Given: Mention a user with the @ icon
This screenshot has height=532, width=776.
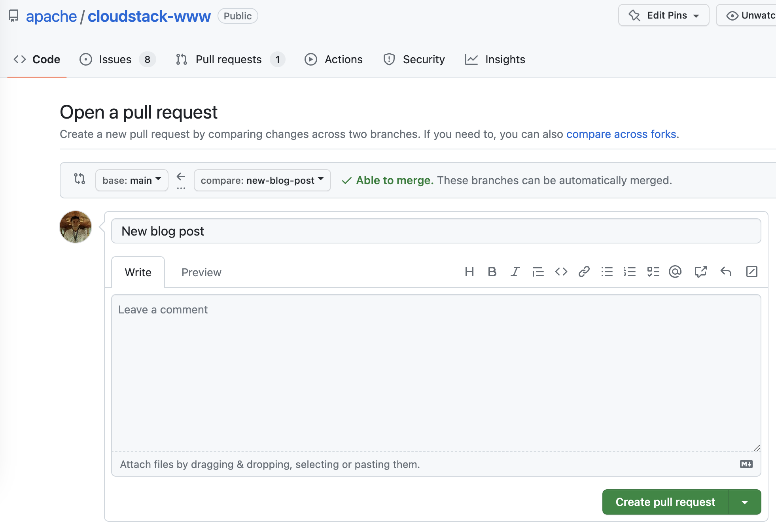Looking at the screenshot, I should tap(675, 272).
